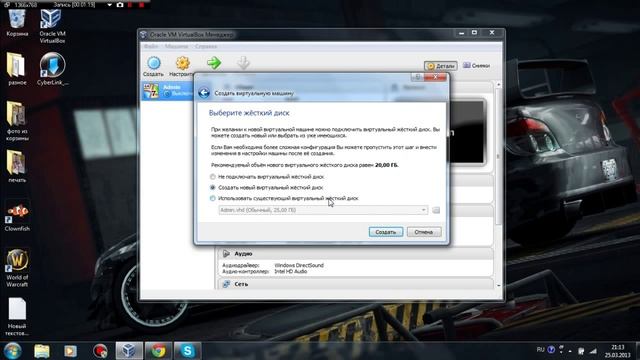Click the red screen recorder taskbar icon

[x=100, y=351]
